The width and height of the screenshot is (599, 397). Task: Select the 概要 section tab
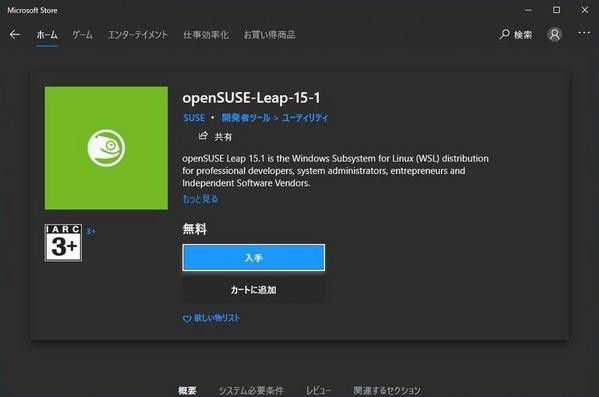187,391
